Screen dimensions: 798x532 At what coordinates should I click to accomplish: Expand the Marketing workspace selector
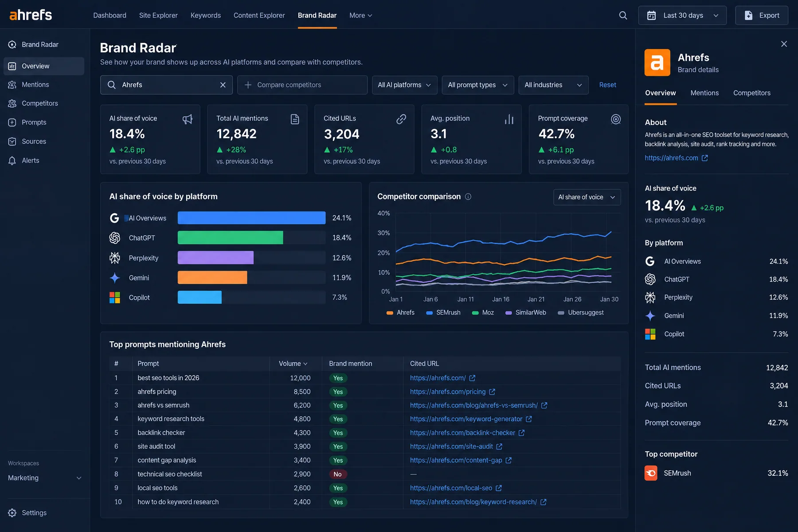(x=45, y=478)
